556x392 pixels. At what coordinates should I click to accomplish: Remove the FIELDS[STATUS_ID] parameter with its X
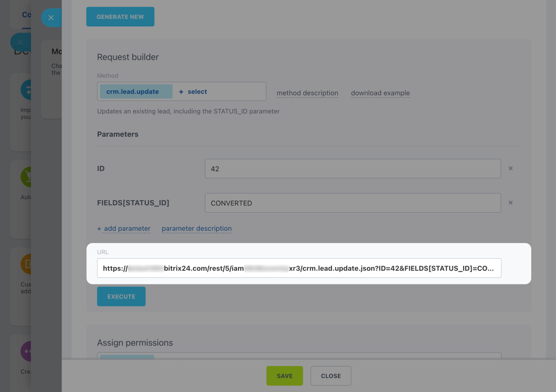[510, 203]
